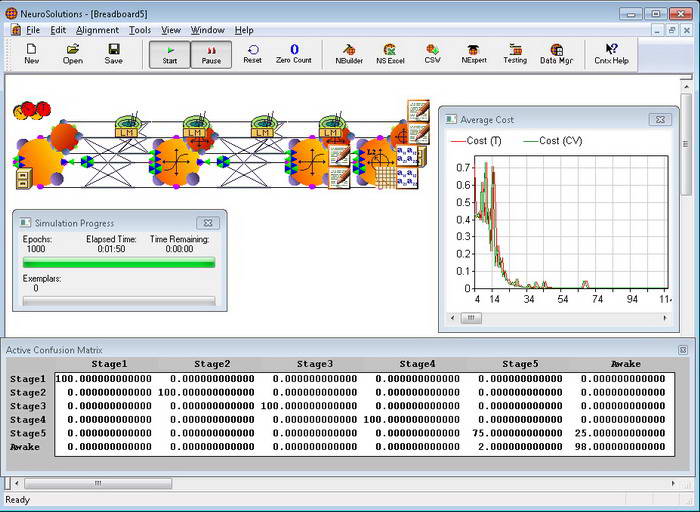Pause the simulation with the Pause button
Viewport: 700px width, 512px height.
(x=211, y=55)
